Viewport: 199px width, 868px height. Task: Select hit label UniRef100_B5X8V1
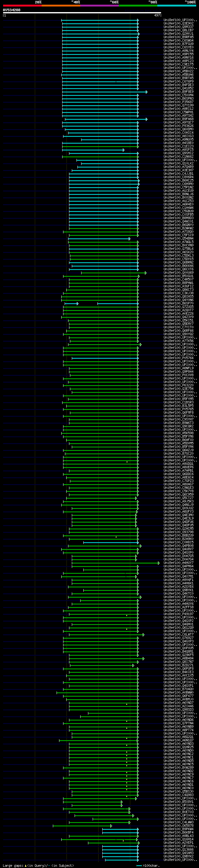[x=179, y=802]
